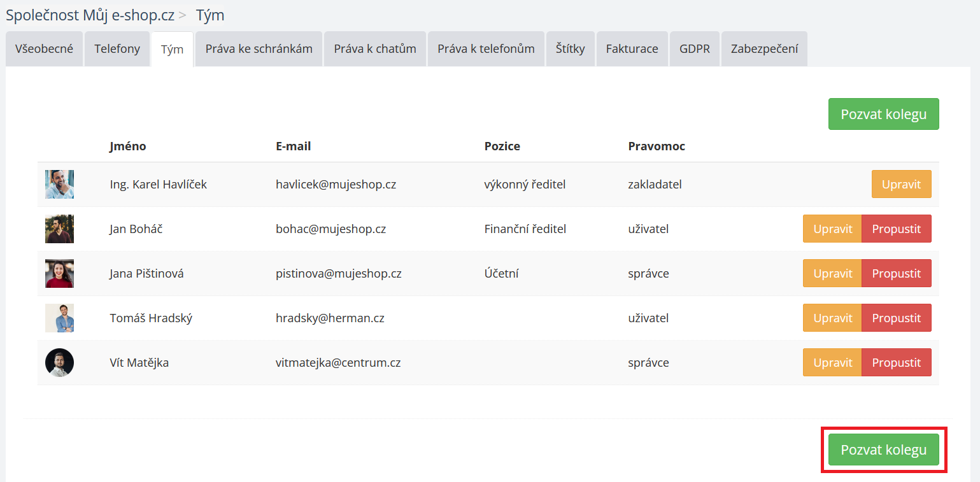Open the Všeobecné tab
Viewport: 980px width, 482px height.
click(x=45, y=49)
